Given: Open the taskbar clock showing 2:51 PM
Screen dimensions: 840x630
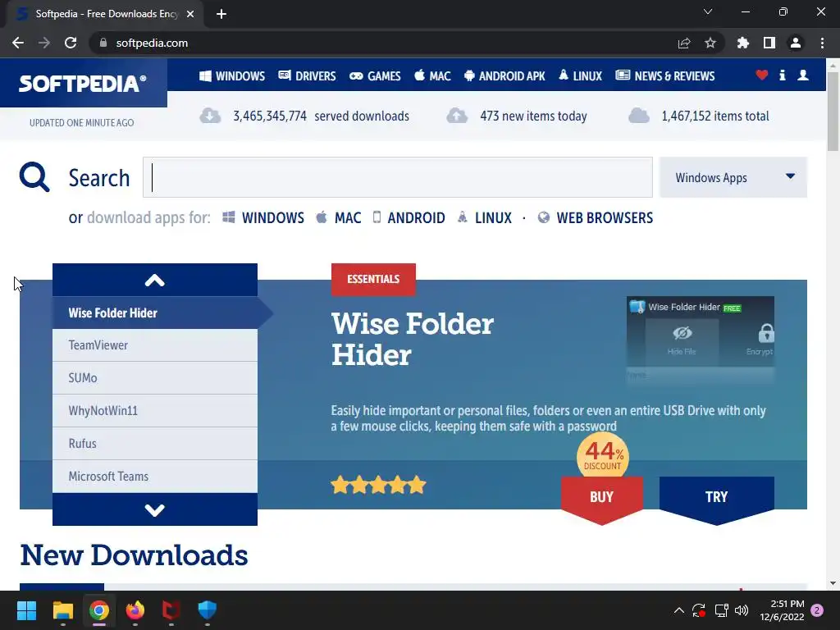Looking at the screenshot, I should (x=782, y=610).
